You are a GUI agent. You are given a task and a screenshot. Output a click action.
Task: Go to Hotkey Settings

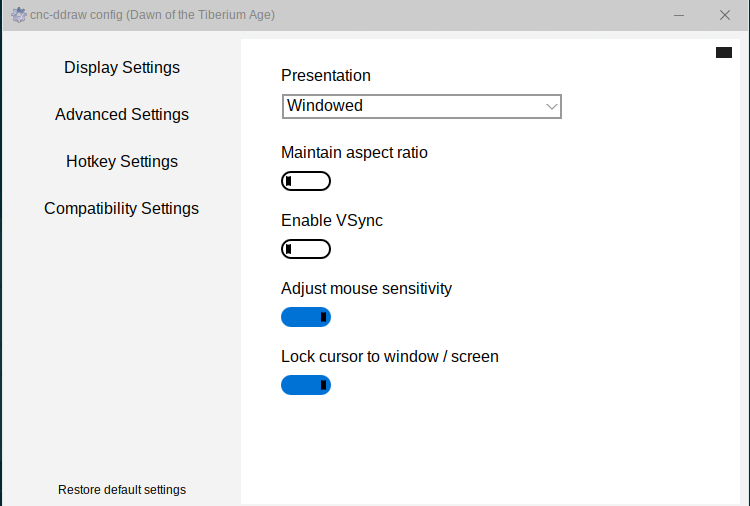[122, 162]
